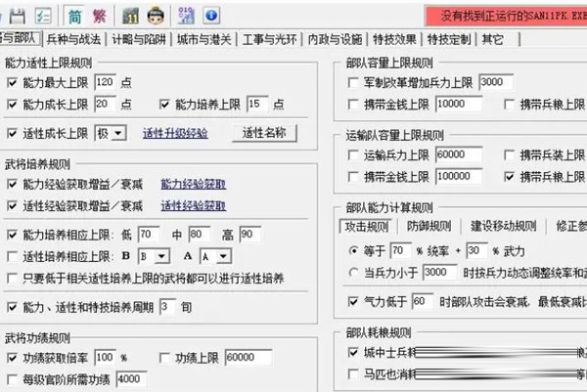587x392 pixels.
Task: Select the 其它 tab
Action: coord(492,39)
